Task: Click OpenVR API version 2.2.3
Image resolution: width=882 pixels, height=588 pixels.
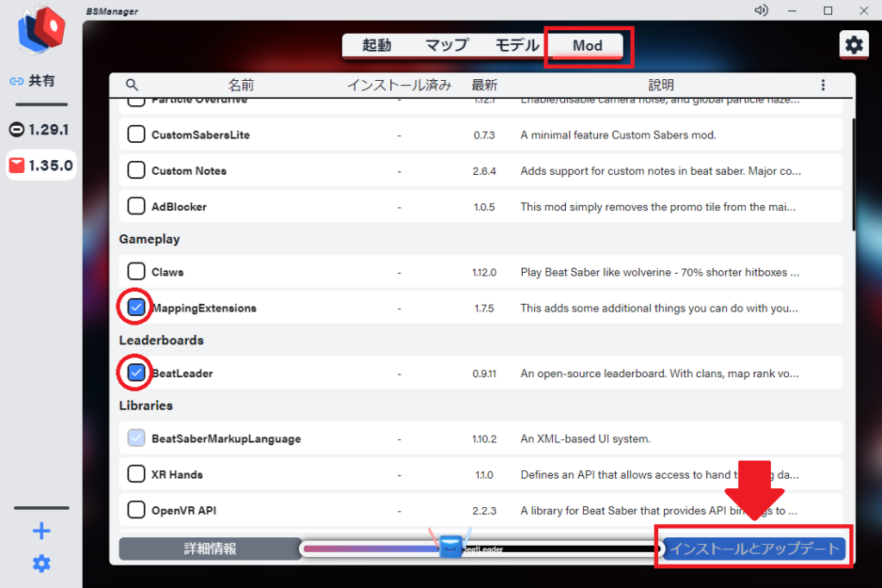Action: click(484, 511)
